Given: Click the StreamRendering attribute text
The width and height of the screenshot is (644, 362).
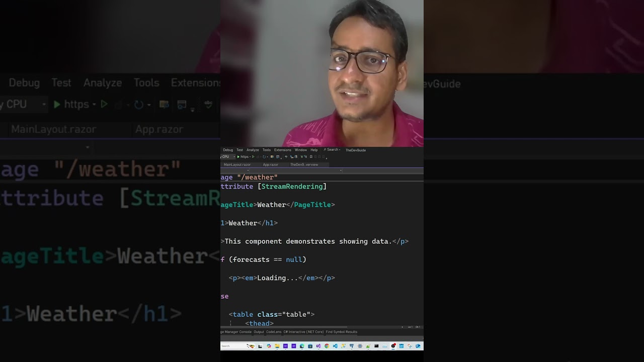Looking at the screenshot, I should (x=292, y=187).
